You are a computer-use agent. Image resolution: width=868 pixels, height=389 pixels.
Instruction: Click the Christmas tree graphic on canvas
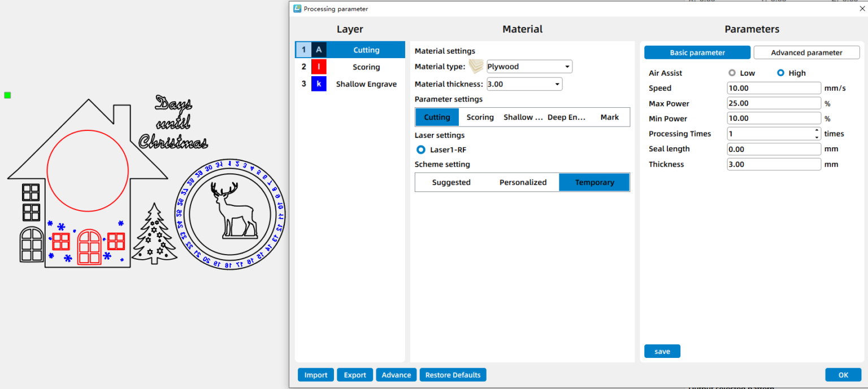pyautogui.click(x=154, y=234)
